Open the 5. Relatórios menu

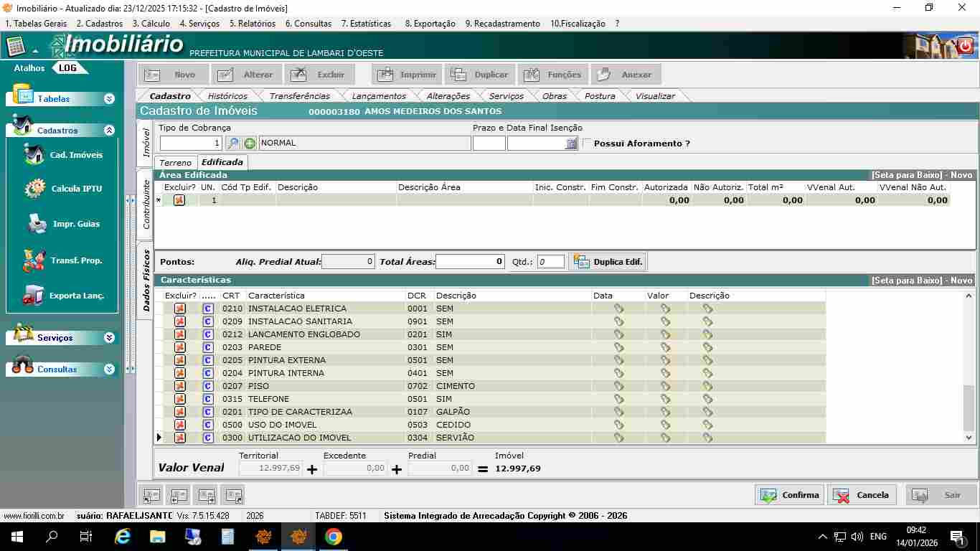[x=252, y=24]
